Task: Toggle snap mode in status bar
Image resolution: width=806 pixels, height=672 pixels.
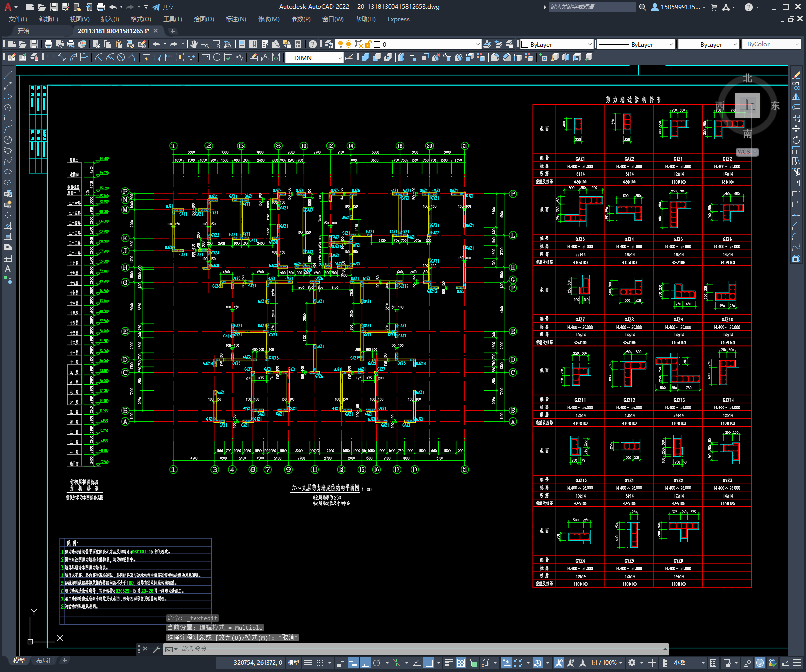Action: pos(320,663)
